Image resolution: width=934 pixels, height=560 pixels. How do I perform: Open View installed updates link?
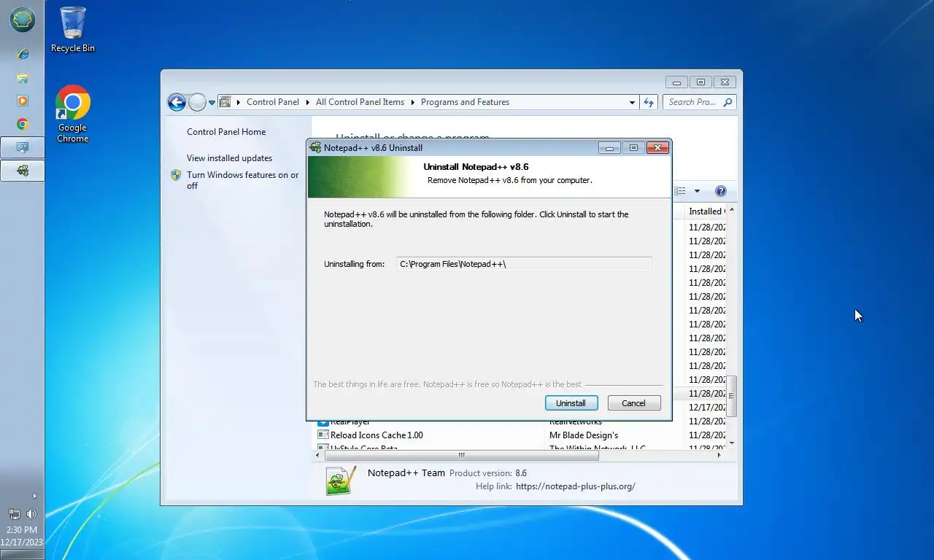229,158
